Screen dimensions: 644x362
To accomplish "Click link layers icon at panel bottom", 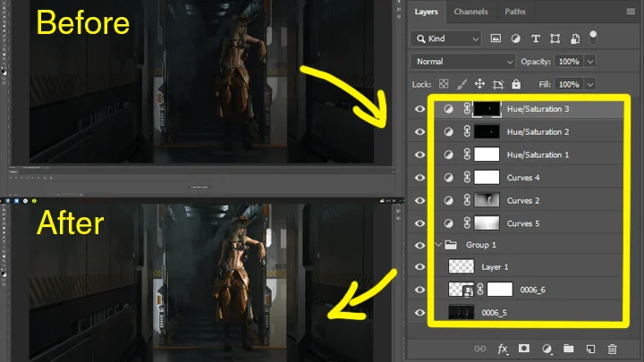I will pyautogui.click(x=479, y=349).
